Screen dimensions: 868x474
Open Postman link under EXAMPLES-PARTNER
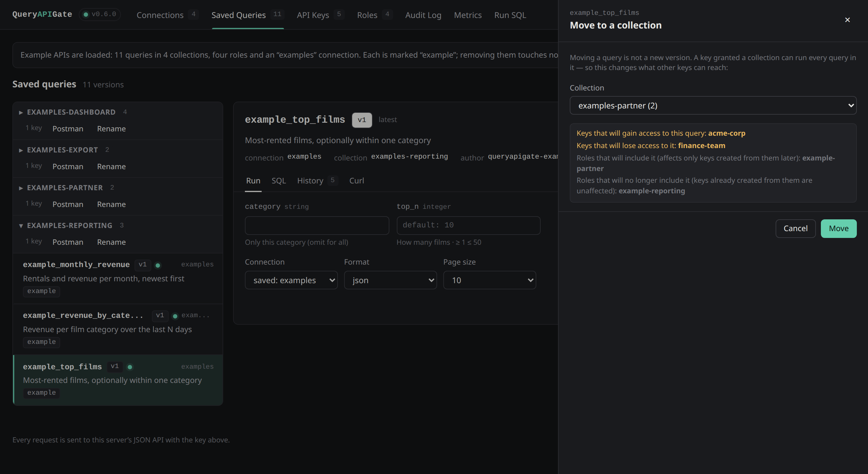68,204
